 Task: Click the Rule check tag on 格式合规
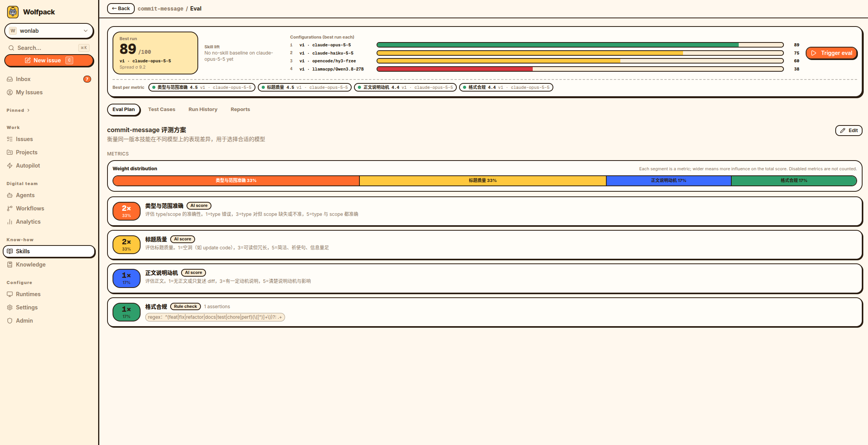(185, 307)
